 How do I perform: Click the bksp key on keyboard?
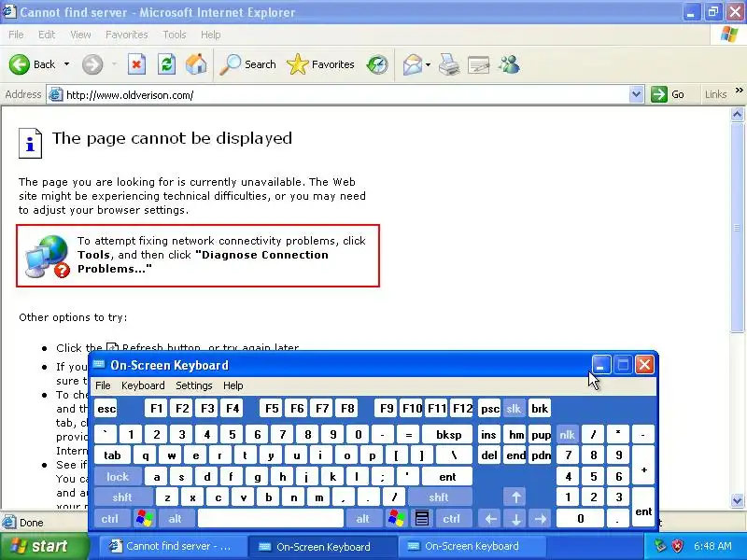coord(448,434)
